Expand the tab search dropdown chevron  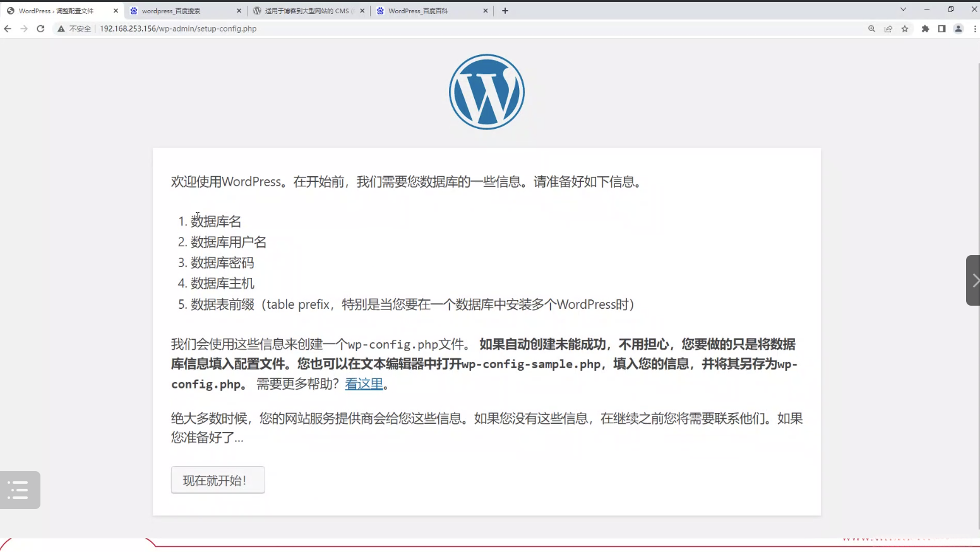click(x=903, y=9)
